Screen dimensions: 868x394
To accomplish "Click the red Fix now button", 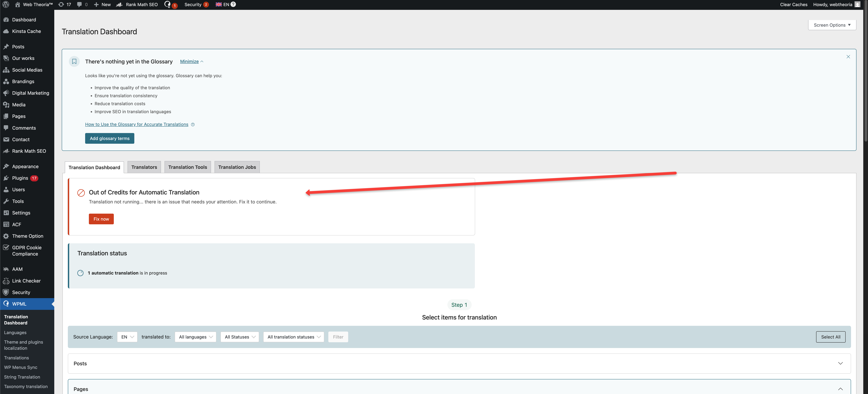I will point(101,219).
